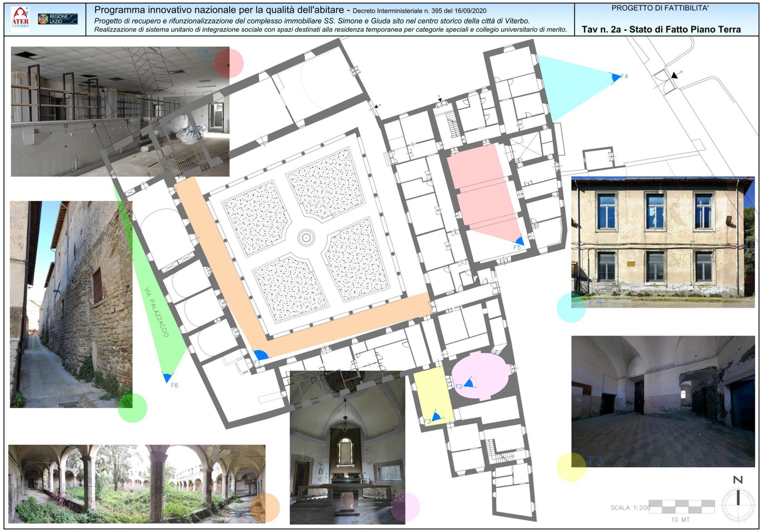The width and height of the screenshot is (762, 532).
Task: Open the cloister portico photo
Action: 137,484
